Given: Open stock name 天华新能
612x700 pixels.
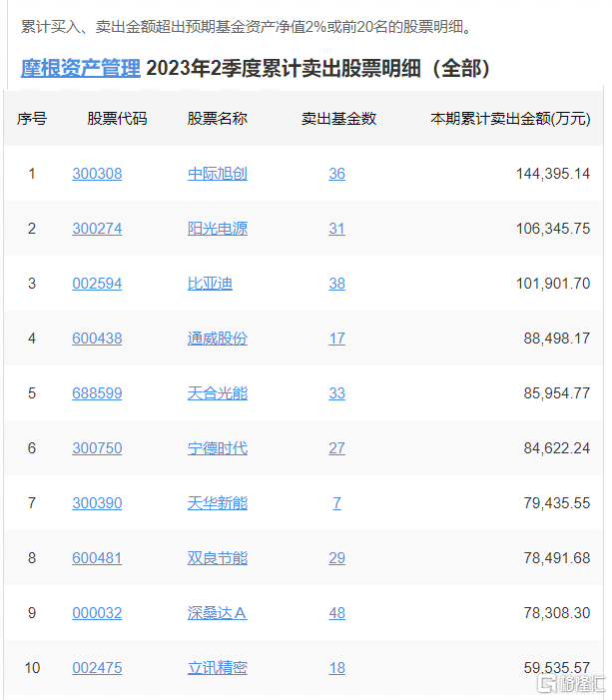Looking at the screenshot, I should pos(218,503).
